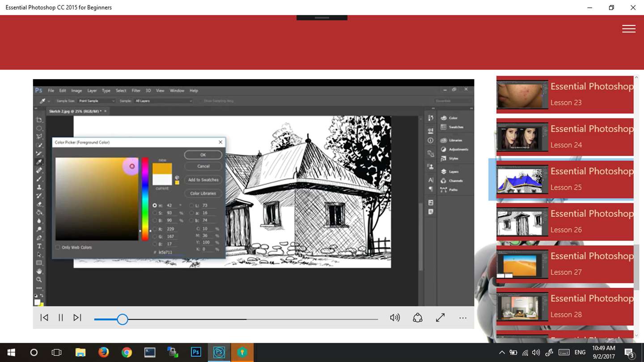644x362 pixels.
Task: Open the Layer menu
Action: coord(92,90)
